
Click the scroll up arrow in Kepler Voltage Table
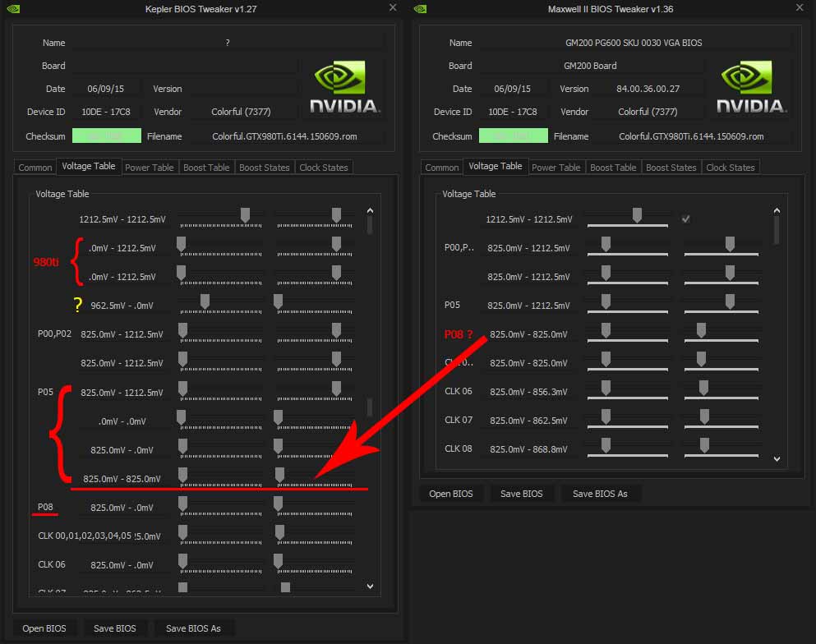pyautogui.click(x=370, y=210)
